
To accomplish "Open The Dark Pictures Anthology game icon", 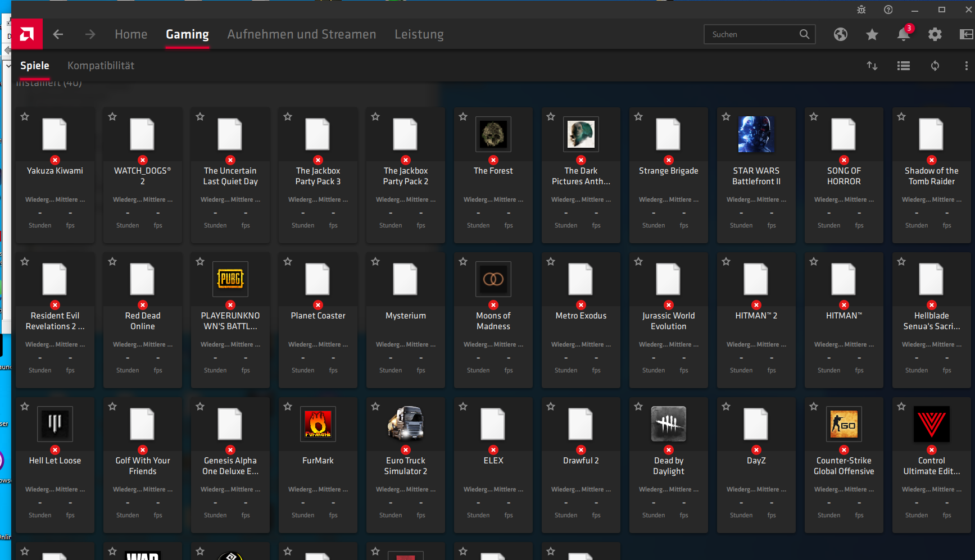I will (x=581, y=134).
